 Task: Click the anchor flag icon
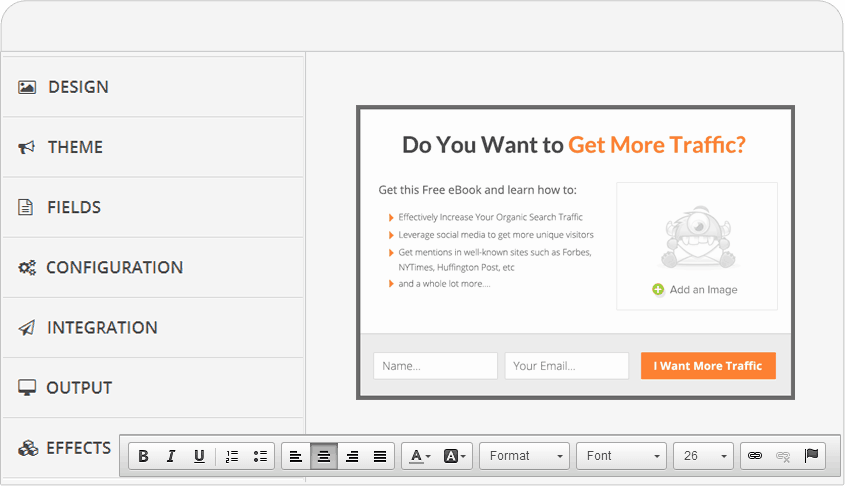[x=811, y=456]
